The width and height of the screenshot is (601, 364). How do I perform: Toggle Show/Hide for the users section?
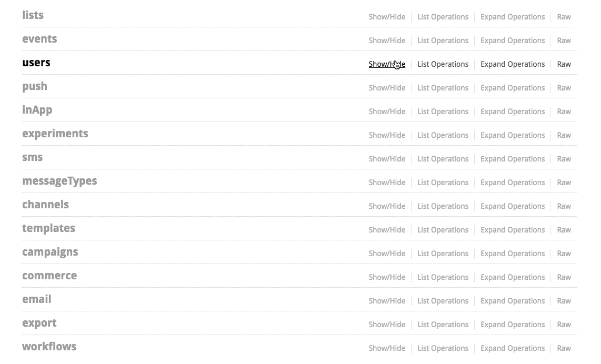point(387,64)
